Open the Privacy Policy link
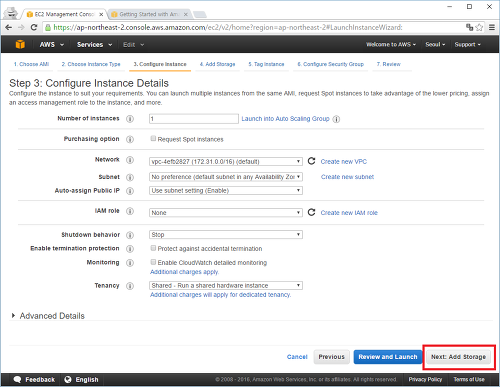Screen dimensions: 500x387 425,379
